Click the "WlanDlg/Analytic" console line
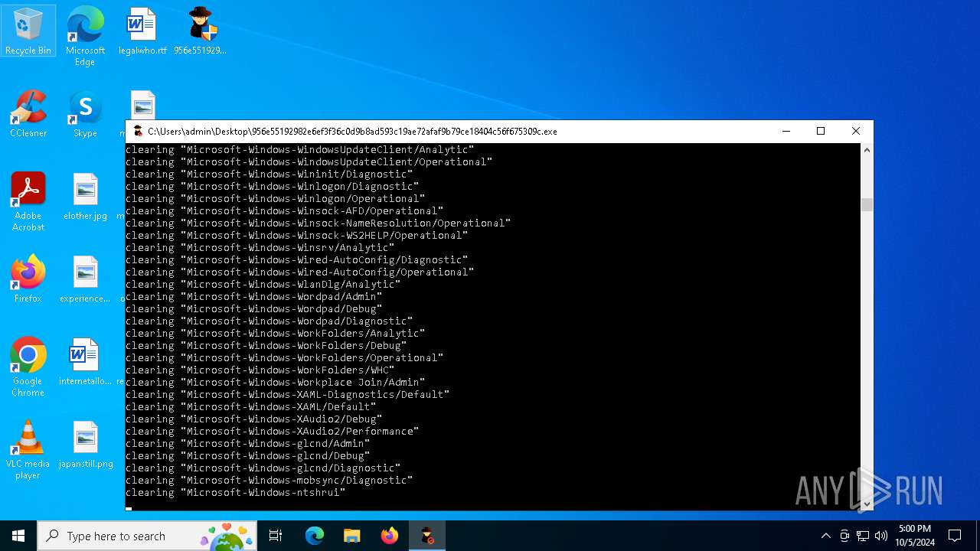 (263, 285)
